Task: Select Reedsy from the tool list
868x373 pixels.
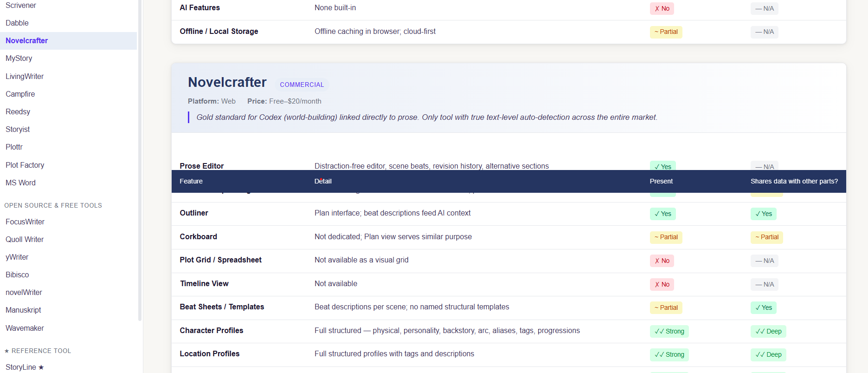Action: pyautogui.click(x=18, y=111)
